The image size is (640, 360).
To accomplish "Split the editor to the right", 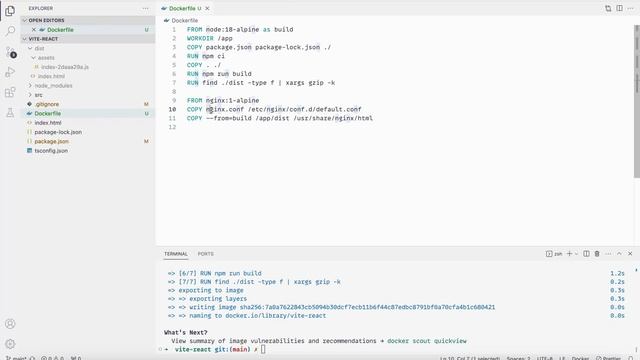I will pos(620,8).
